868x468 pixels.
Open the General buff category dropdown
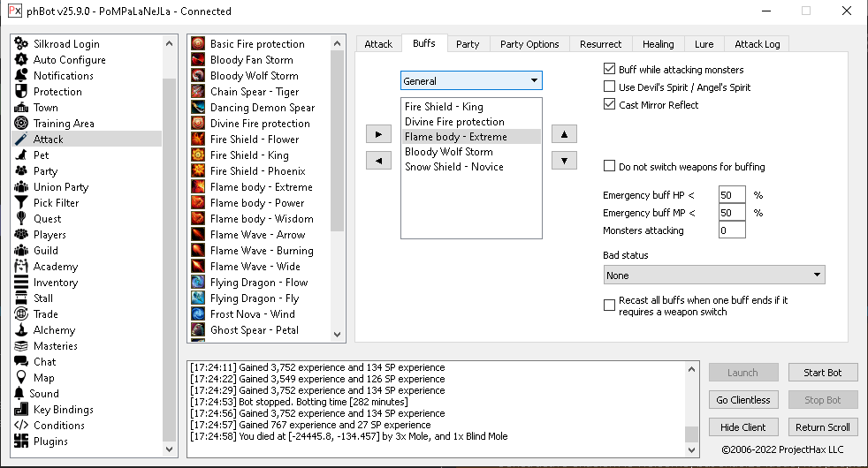[471, 81]
